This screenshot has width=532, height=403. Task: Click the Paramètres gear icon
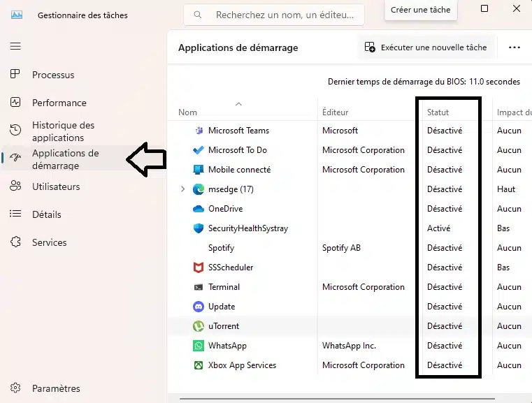[x=15, y=388]
